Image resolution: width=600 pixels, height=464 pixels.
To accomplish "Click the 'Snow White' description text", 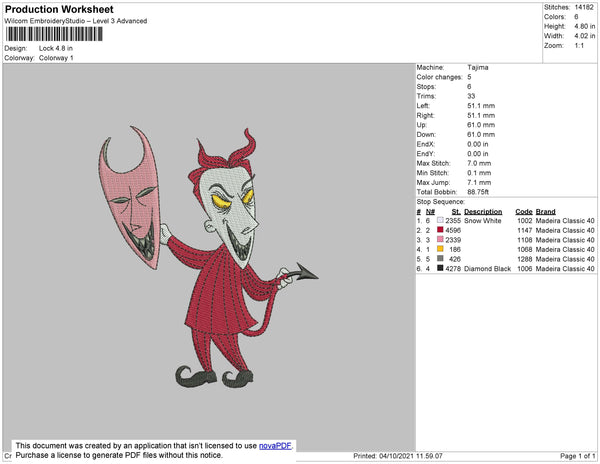I will point(483,221).
